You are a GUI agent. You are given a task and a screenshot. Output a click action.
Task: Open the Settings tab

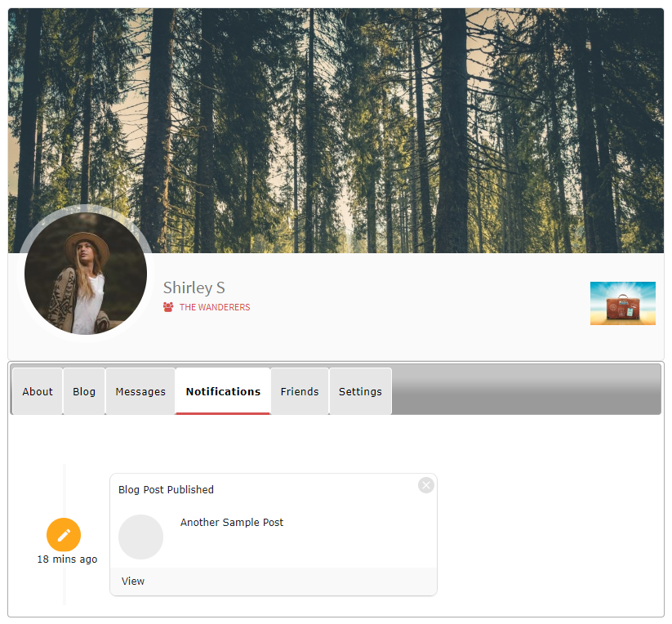click(x=360, y=391)
